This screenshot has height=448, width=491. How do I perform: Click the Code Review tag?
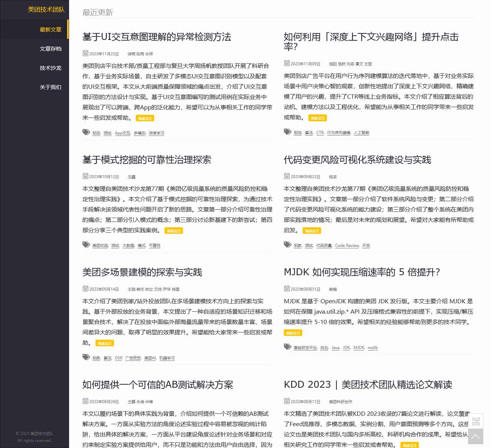(x=347, y=245)
